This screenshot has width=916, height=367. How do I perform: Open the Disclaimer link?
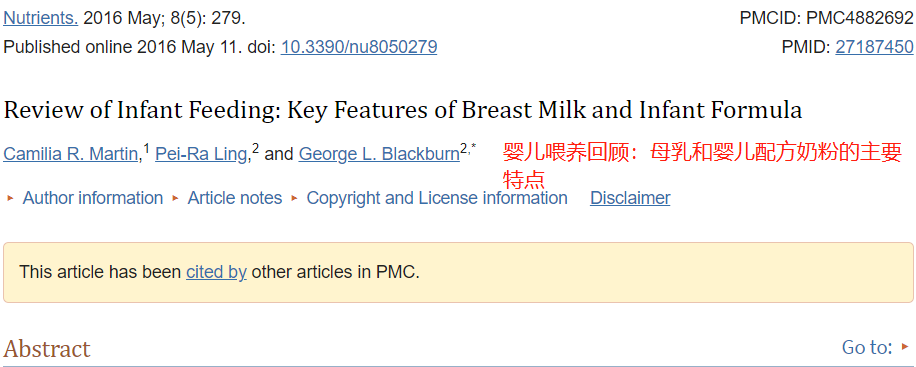630,198
